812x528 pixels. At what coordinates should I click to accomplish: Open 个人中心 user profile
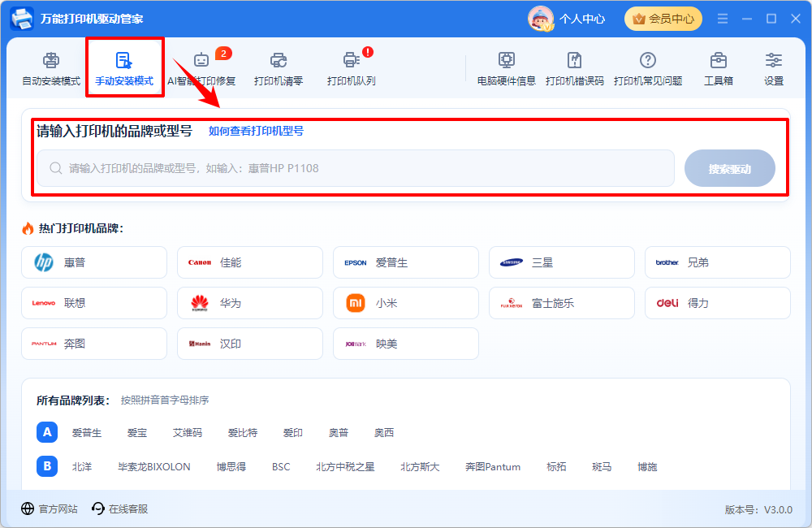click(x=566, y=19)
